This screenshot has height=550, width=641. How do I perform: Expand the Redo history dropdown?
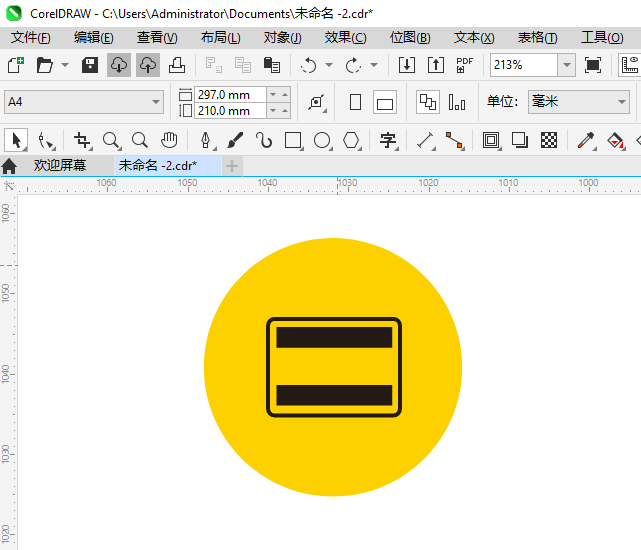tap(374, 65)
